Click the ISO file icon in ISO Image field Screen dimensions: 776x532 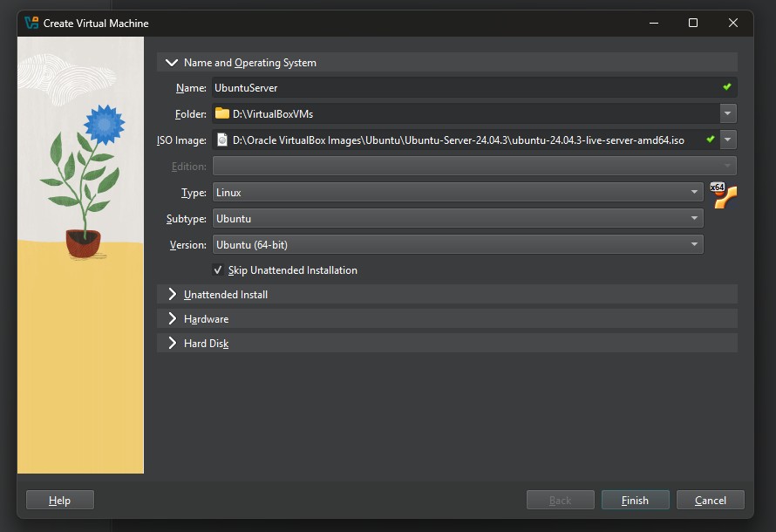(222, 140)
